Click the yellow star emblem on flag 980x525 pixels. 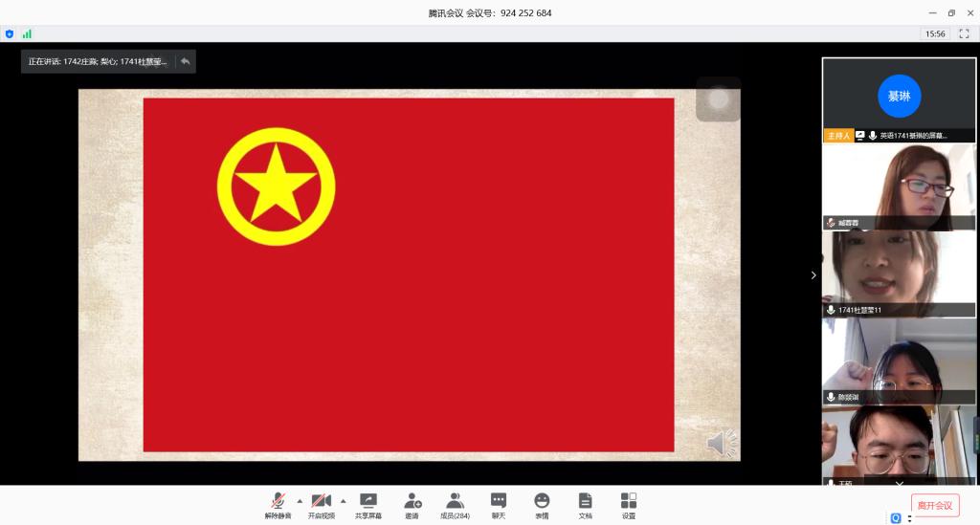pyautogui.click(x=276, y=186)
